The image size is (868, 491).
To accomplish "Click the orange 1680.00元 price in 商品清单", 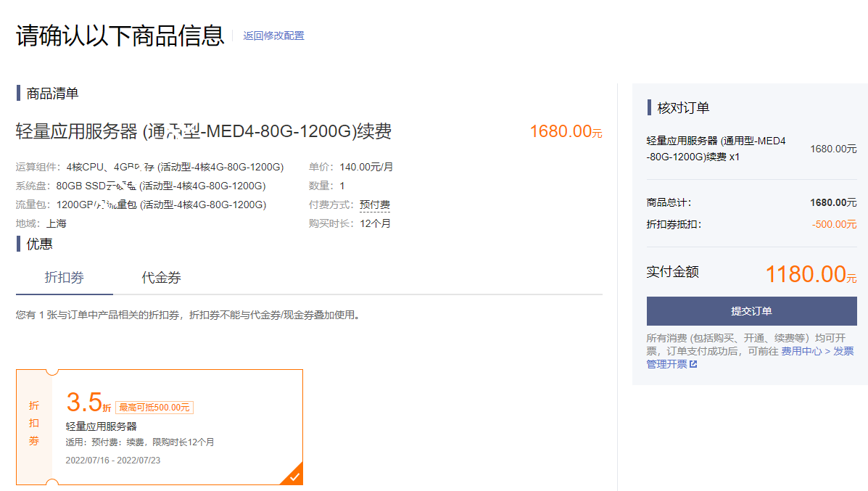I will [565, 131].
